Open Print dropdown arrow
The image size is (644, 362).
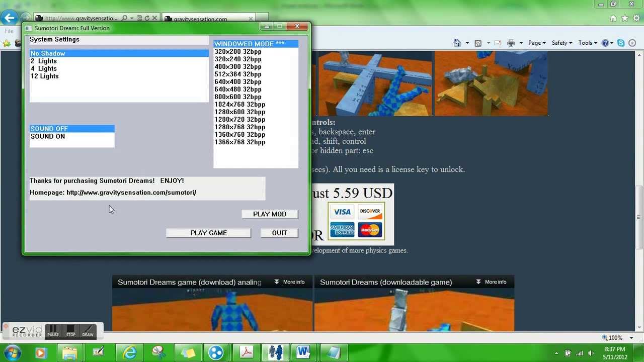tap(521, 43)
